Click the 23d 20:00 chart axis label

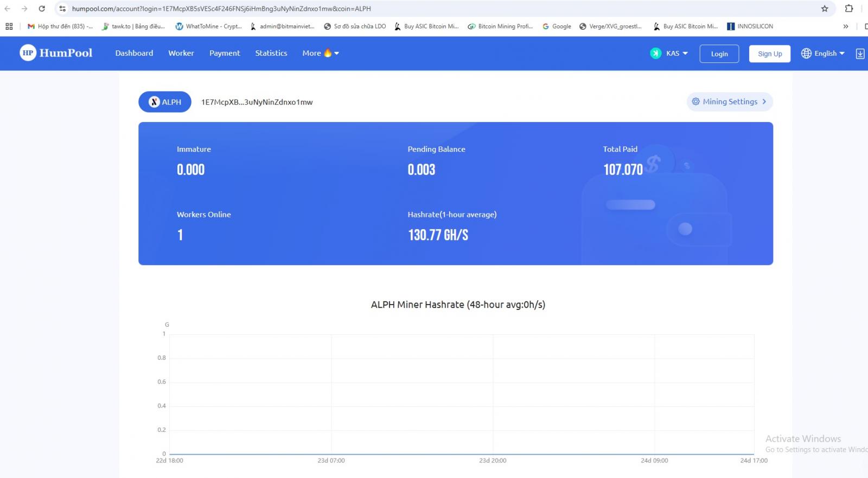pyautogui.click(x=493, y=461)
